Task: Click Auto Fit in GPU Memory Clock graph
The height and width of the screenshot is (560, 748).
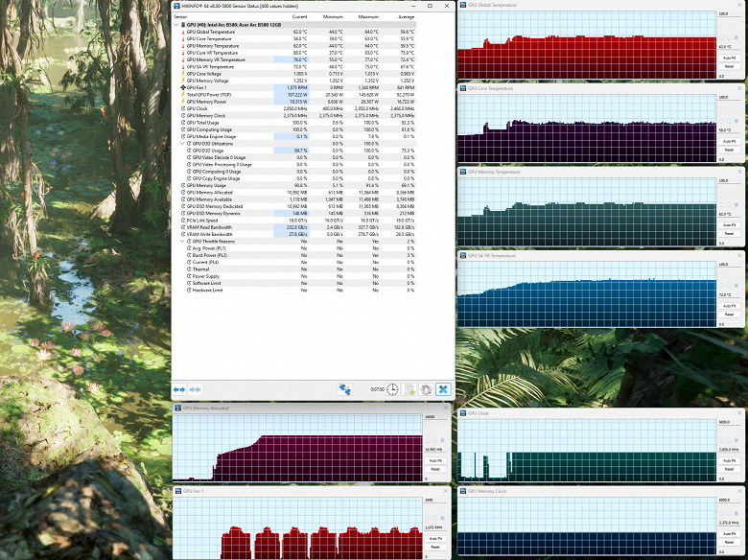Action: (729, 534)
